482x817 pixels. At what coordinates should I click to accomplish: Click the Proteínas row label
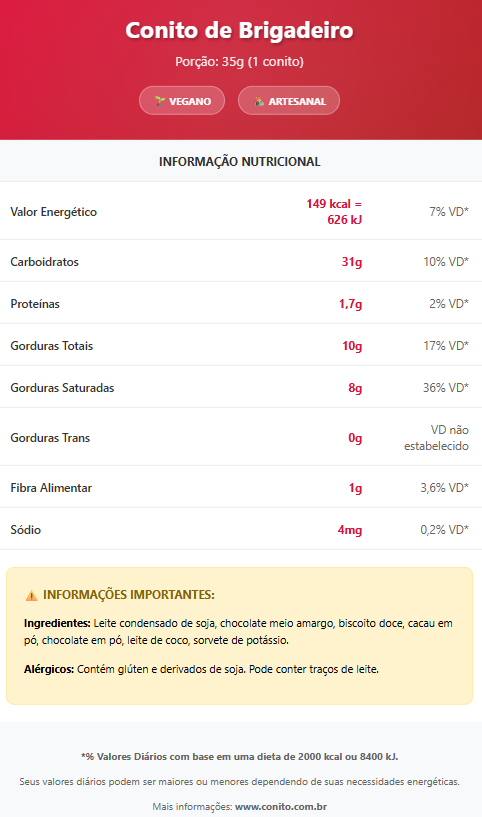[x=35, y=304]
